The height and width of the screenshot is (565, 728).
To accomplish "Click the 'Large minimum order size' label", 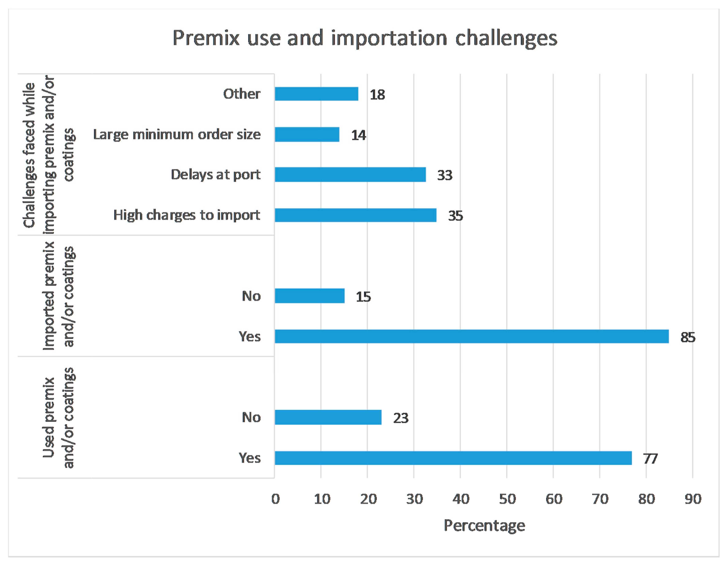I will click(x=177, y=135).
